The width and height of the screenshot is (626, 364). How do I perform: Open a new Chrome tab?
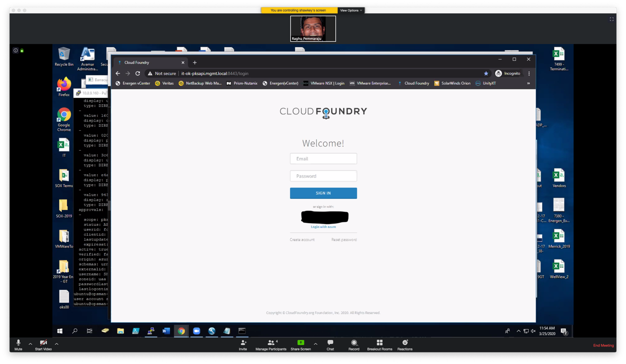pos(195,63)
